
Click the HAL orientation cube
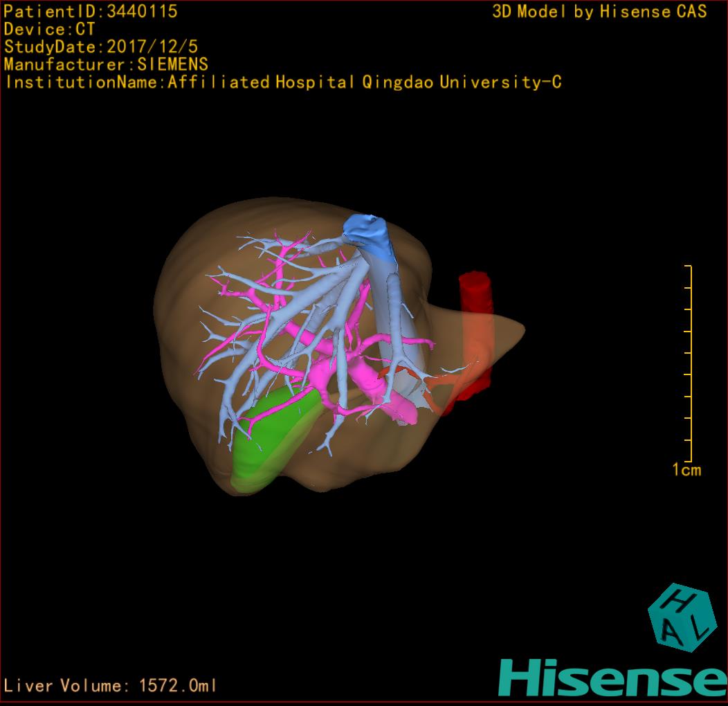click(681, 617)
